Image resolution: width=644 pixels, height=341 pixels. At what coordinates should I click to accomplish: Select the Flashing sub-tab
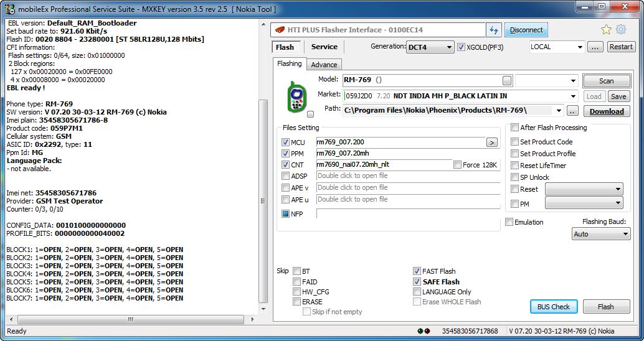coord(289,63)
